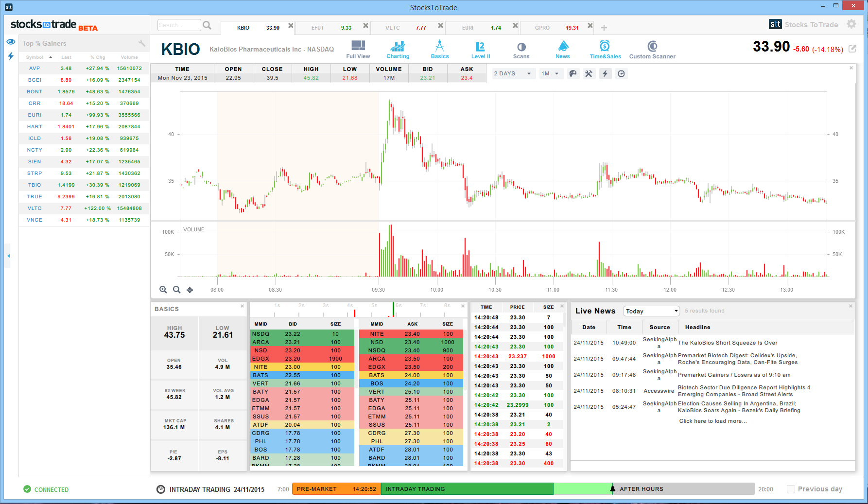Configure Top % Gainers with wrench
The width and height of the screenshot is (868, 504).
[x=142, y=43]
